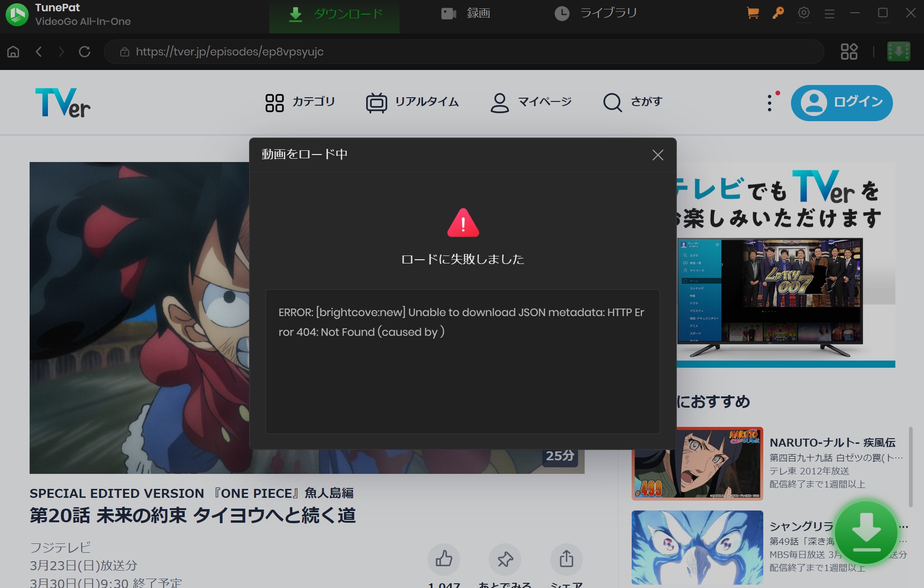Open リアルタイム menu
This screenshot has height=588, width=924.
pos(412,102)
